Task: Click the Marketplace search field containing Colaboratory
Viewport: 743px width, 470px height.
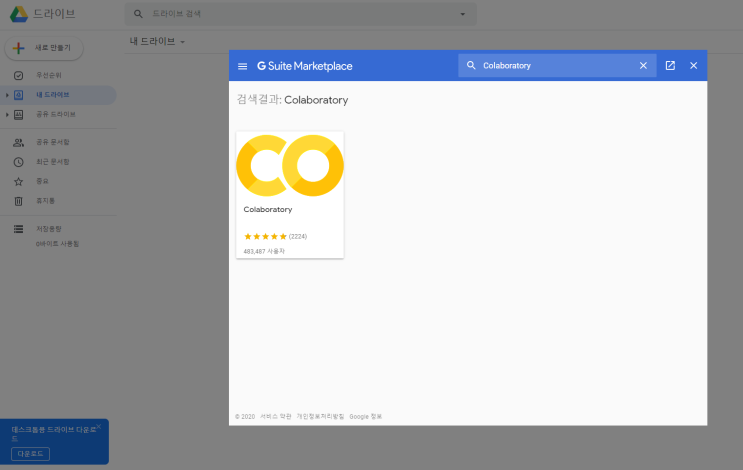Action: point(557,65)
